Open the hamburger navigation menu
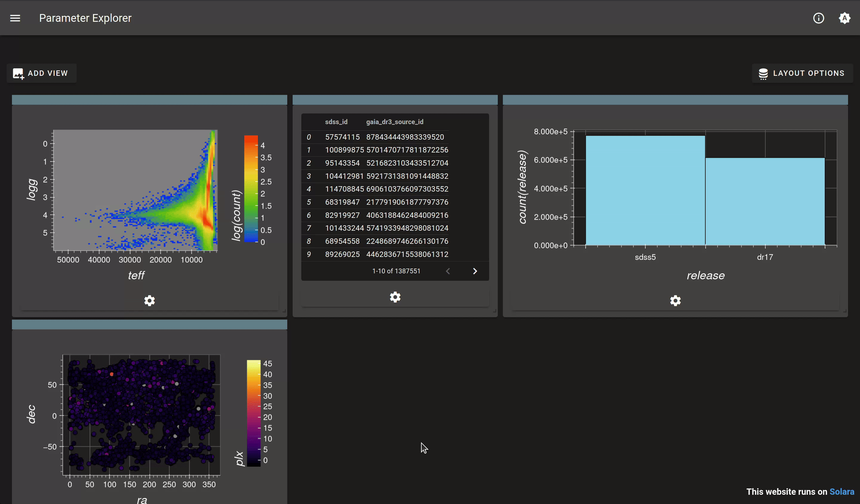860x504 pixels. tap(15, 18)
